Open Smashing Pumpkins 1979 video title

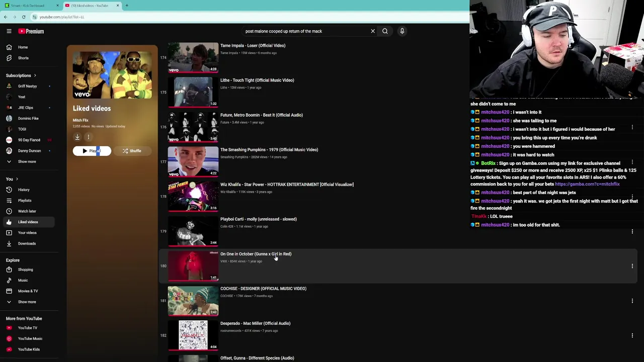[269, 150]
